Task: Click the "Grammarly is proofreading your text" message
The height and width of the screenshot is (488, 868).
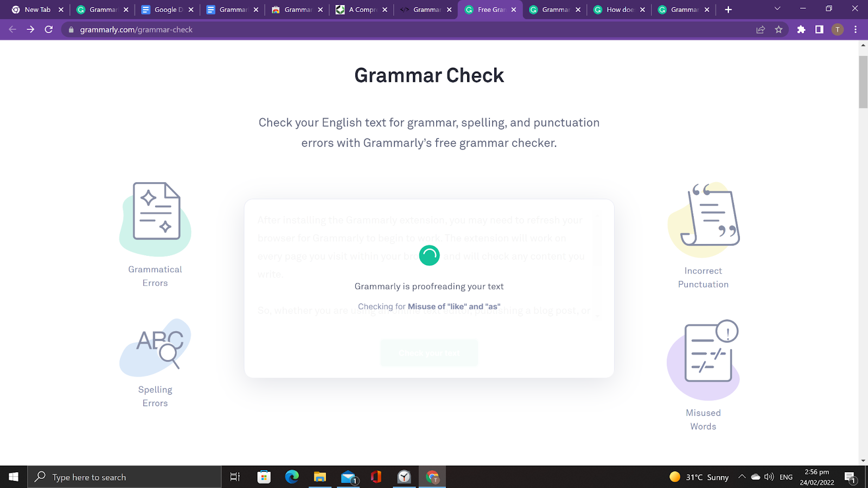Action: [429, 286]
